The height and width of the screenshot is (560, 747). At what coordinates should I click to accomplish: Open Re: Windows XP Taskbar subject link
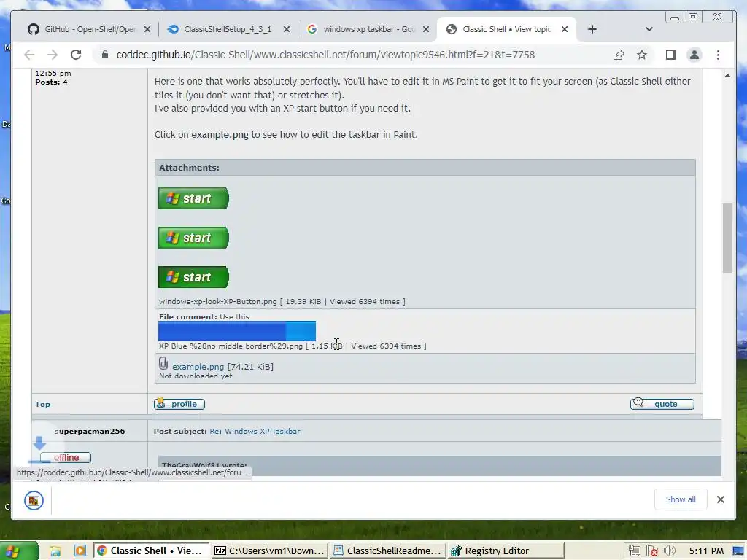pos(255,432)
